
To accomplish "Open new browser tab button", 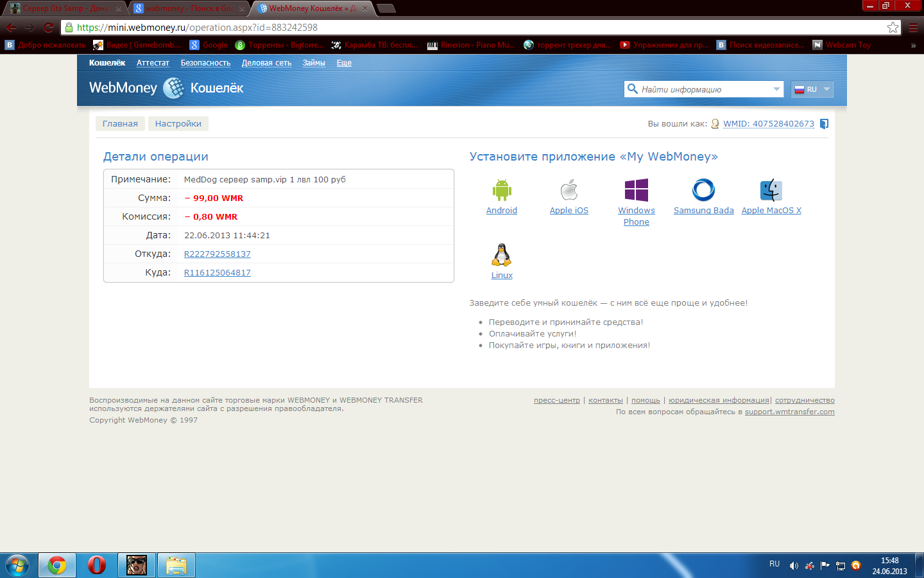I will tap(386, 8).
